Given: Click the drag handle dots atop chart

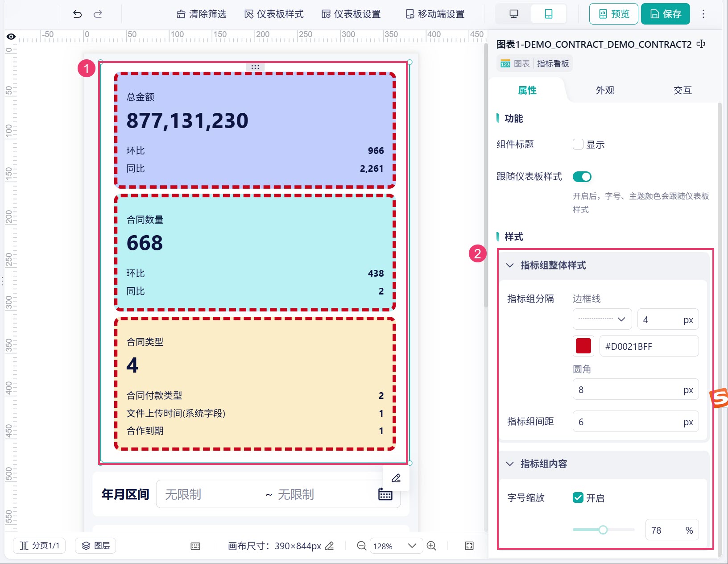Looking at the screenshot, I should coord(255,67).
